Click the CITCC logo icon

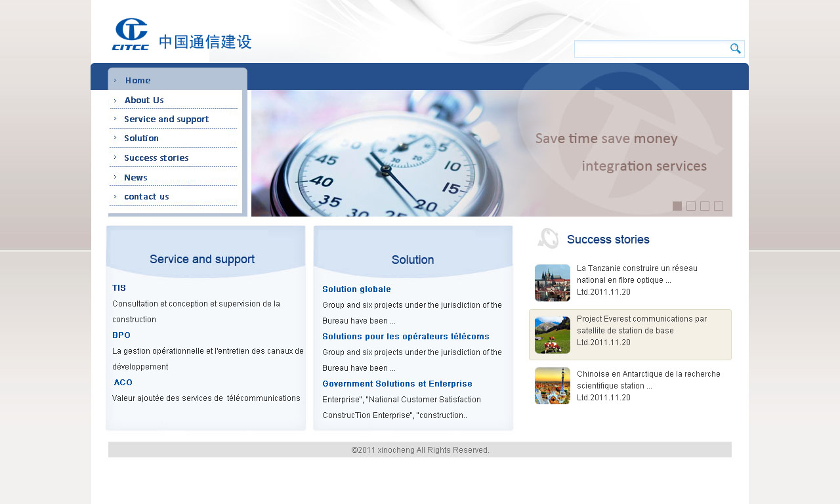coord(130,34)
